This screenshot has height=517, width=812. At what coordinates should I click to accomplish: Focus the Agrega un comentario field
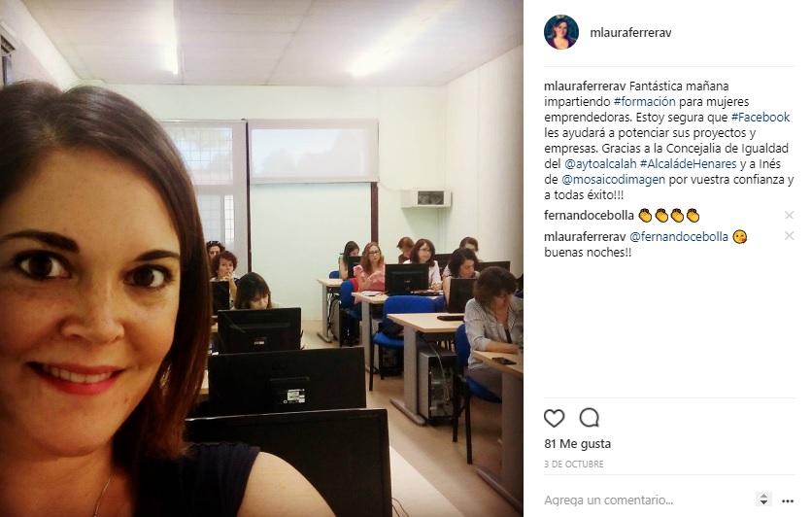647,500
